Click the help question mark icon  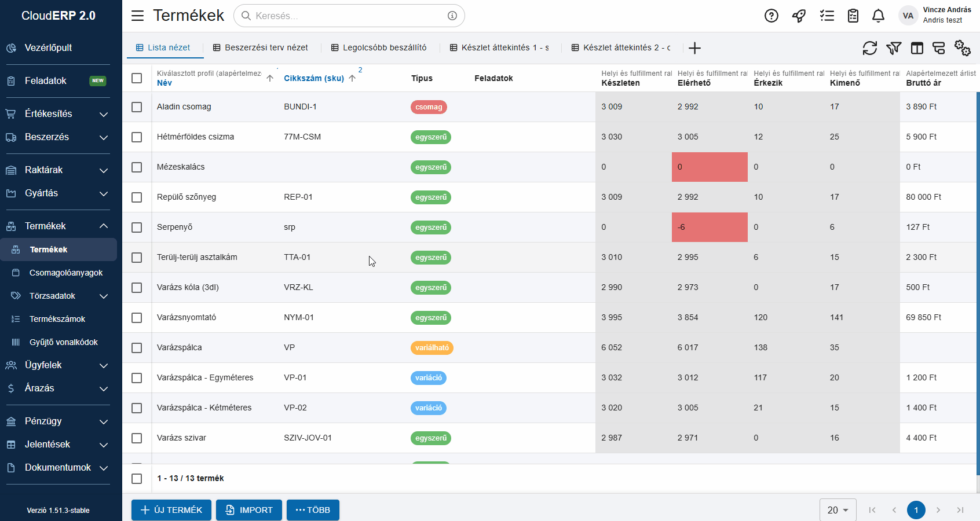point(771,16)
